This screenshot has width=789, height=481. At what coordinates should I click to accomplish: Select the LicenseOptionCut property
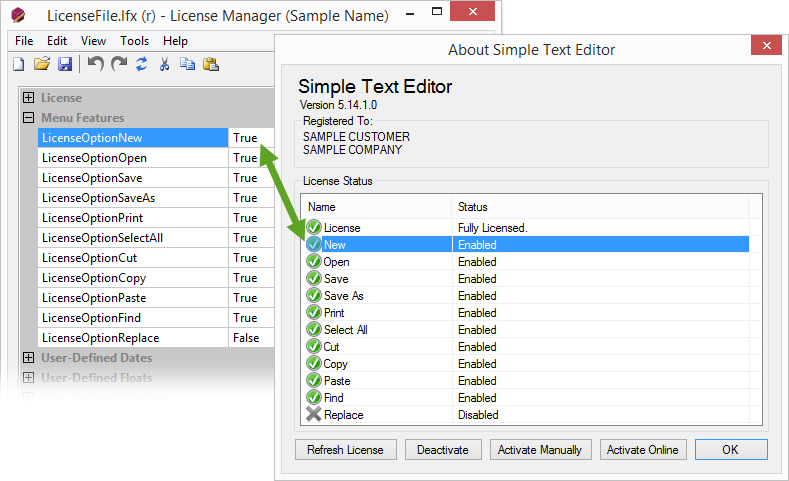(133, 258)
